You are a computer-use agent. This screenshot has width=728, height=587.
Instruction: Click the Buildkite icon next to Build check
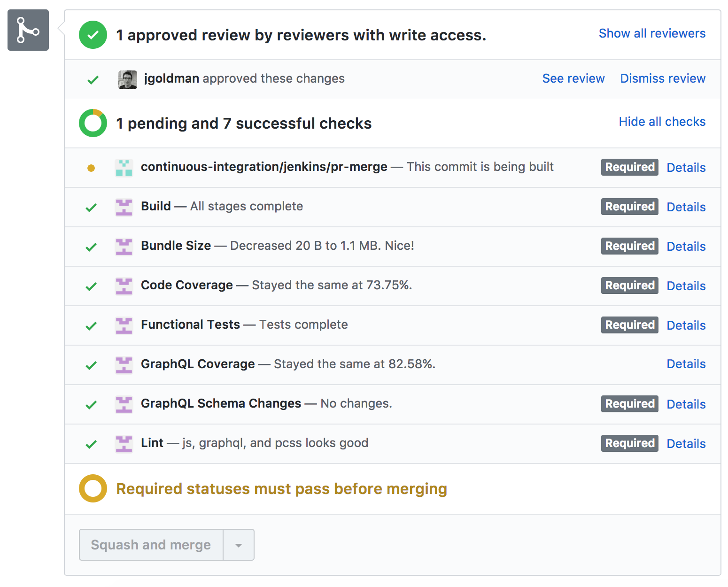tap(124, 207)
